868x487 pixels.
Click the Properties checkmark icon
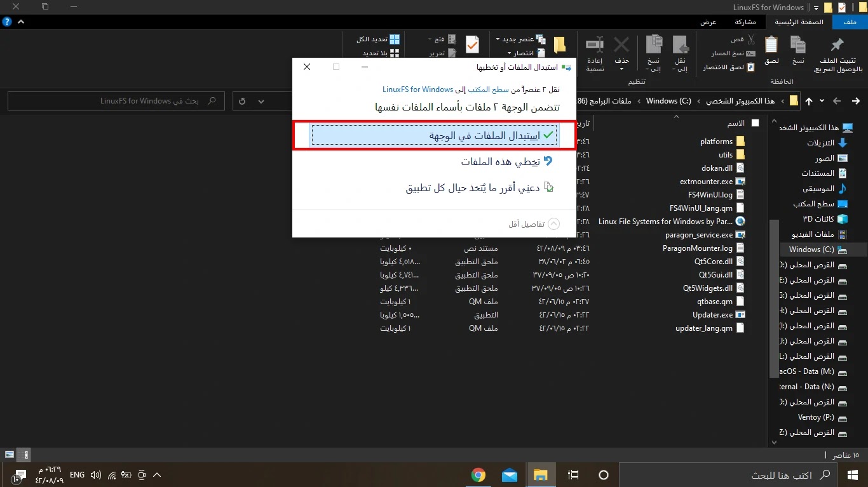[472, 46]
